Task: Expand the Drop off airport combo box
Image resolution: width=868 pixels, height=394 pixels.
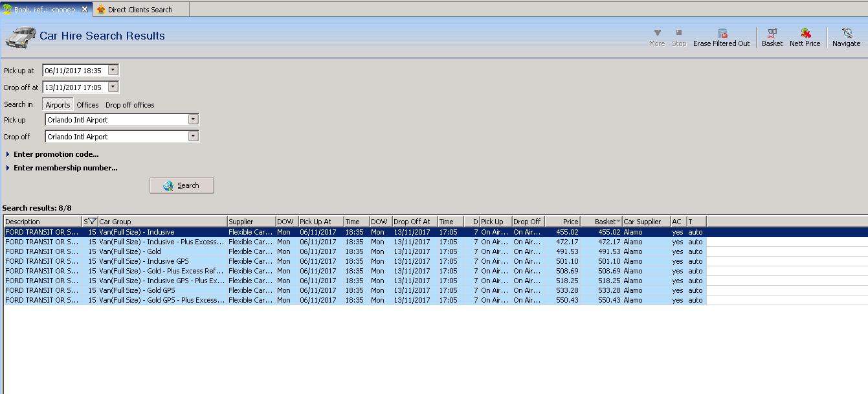Action: click(193, 136)
